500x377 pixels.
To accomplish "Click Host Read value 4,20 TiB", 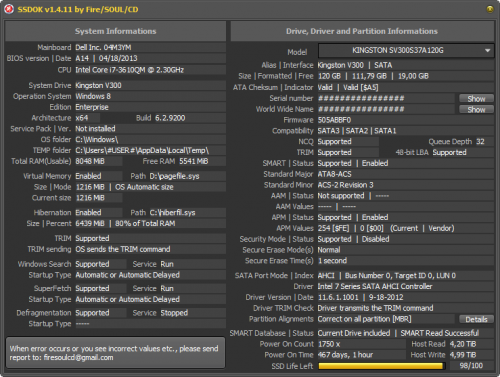I will point(463,344).
